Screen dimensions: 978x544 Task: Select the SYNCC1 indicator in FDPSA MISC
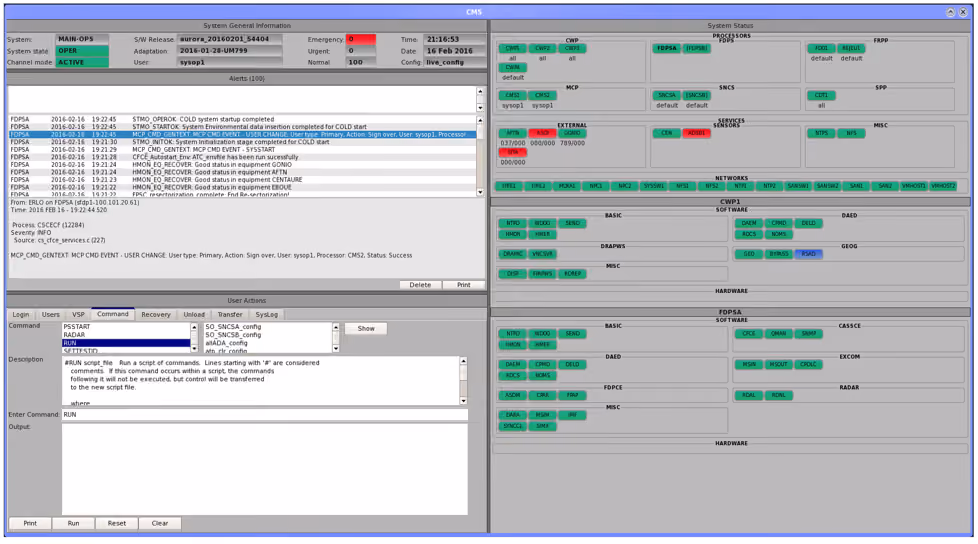tap(512, 426)
